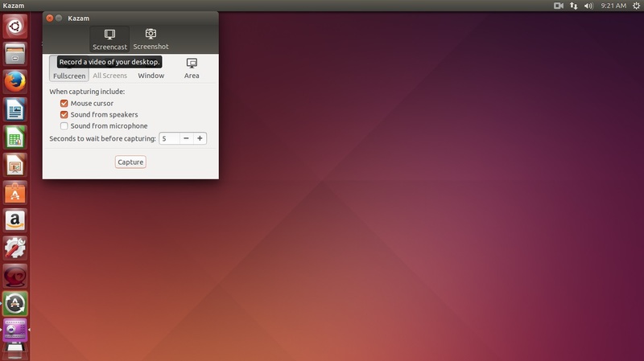The image size is (644, 361).
Task: Open the Files manager from launcher
Action: click(x=15, y=54)
